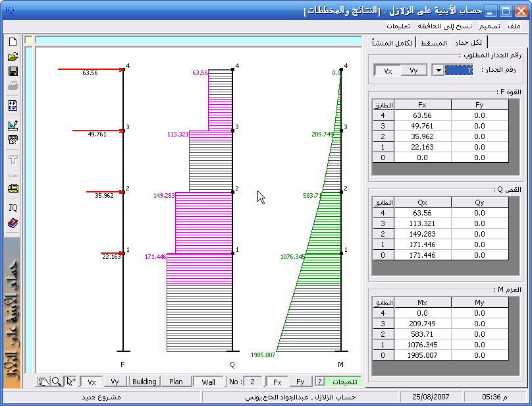Switch to the المسقط tab
This screenshot has width=532, height=406.
(x=434, y=43)
